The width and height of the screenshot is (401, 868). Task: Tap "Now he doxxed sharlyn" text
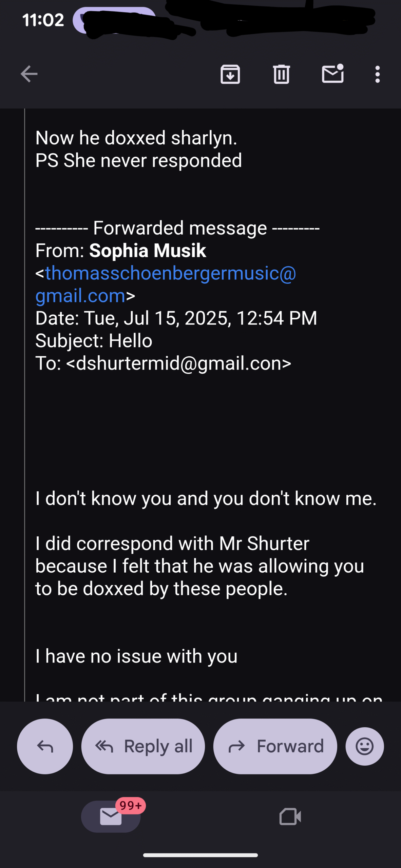(136, 138)
